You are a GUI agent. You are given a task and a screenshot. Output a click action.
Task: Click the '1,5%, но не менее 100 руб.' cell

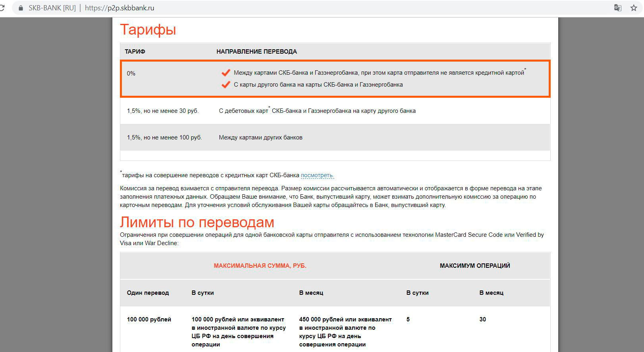[164, 137]
